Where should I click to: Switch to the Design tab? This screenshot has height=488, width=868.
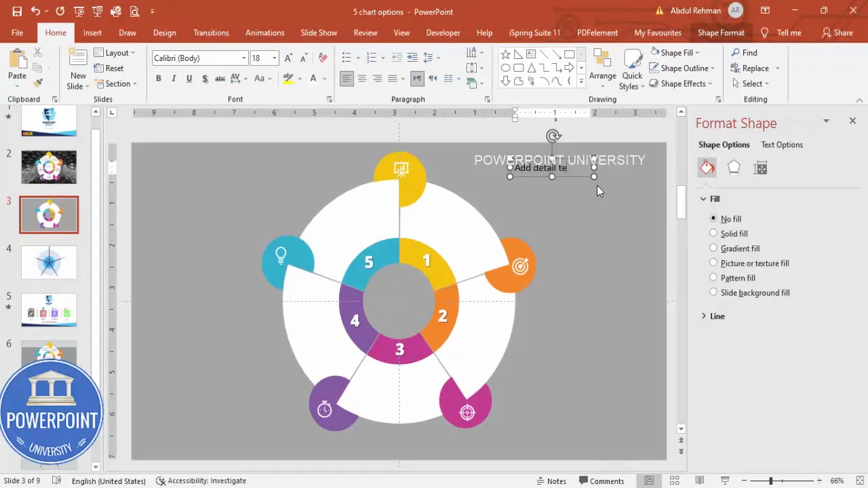pos(164,33)
